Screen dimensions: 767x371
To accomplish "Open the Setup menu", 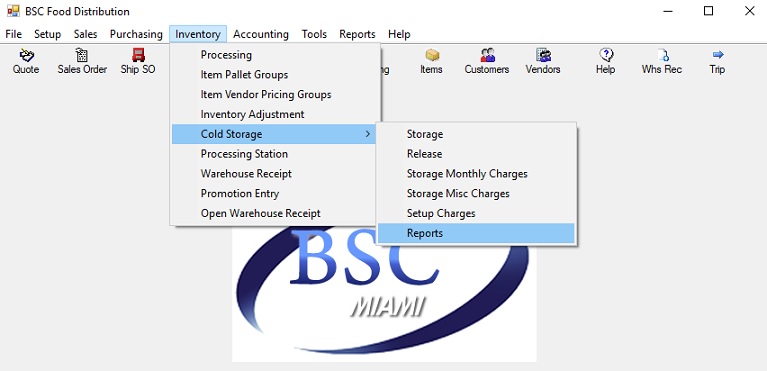I will (47, 34).
